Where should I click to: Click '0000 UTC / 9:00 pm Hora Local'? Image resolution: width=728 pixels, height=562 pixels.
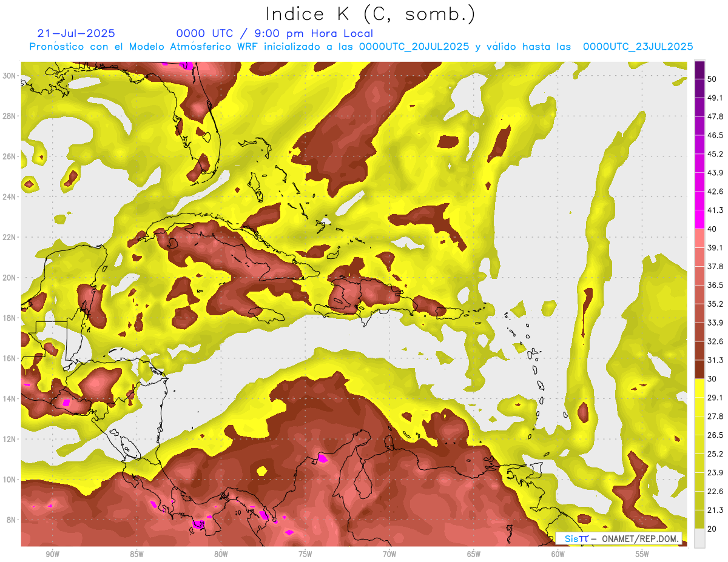(274, 33)
